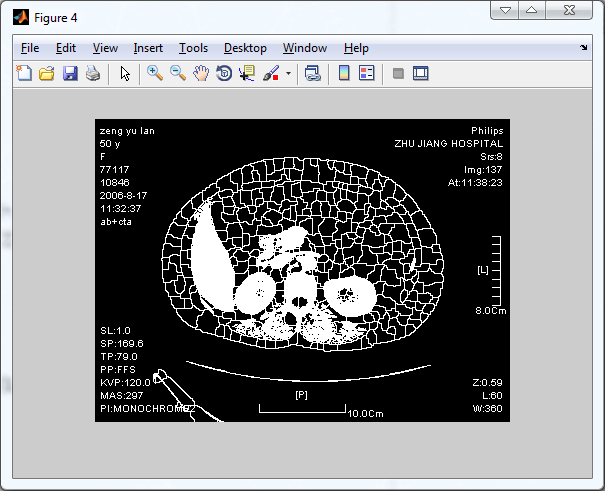605x491 pixels.
Task: Insert a Legend
Action: [366, 73]
